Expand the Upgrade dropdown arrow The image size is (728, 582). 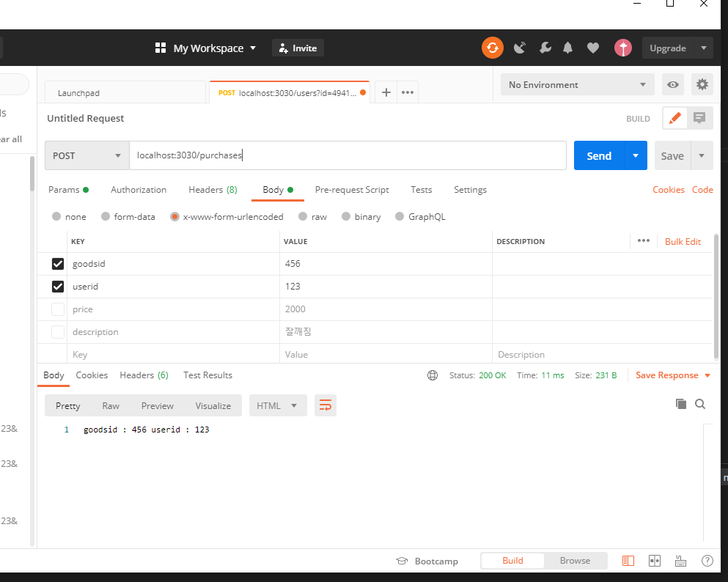[703, 48]
